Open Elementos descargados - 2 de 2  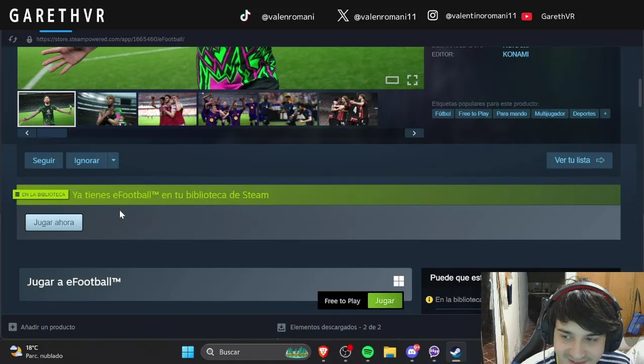coord(335,327)
